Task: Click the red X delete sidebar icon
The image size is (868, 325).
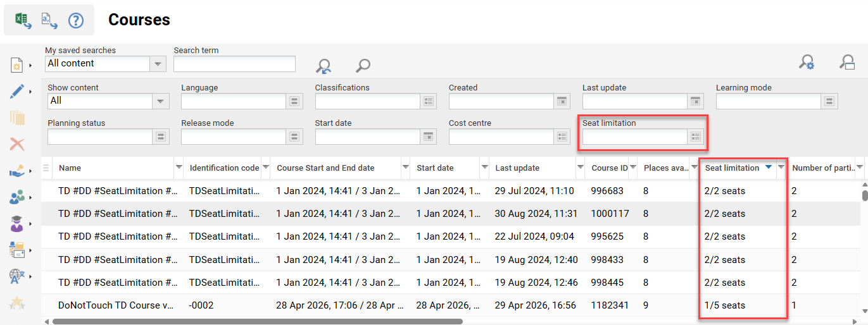Action: (17, 144)
